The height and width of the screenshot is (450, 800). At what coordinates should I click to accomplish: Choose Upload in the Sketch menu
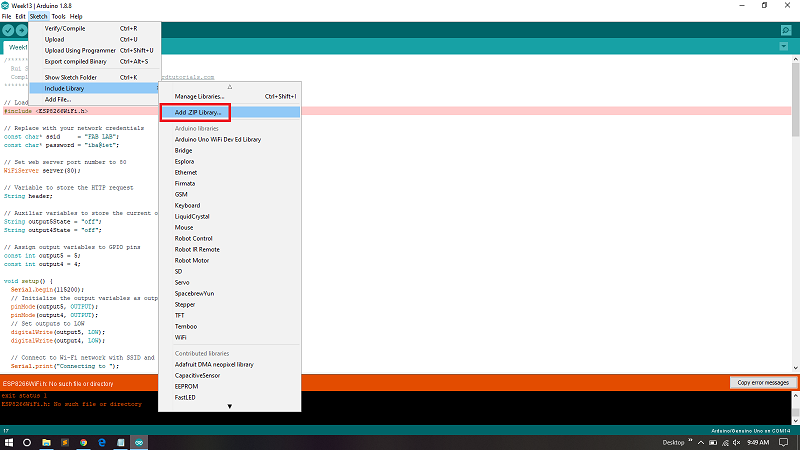pyautogui.click(x=95, y=39)
